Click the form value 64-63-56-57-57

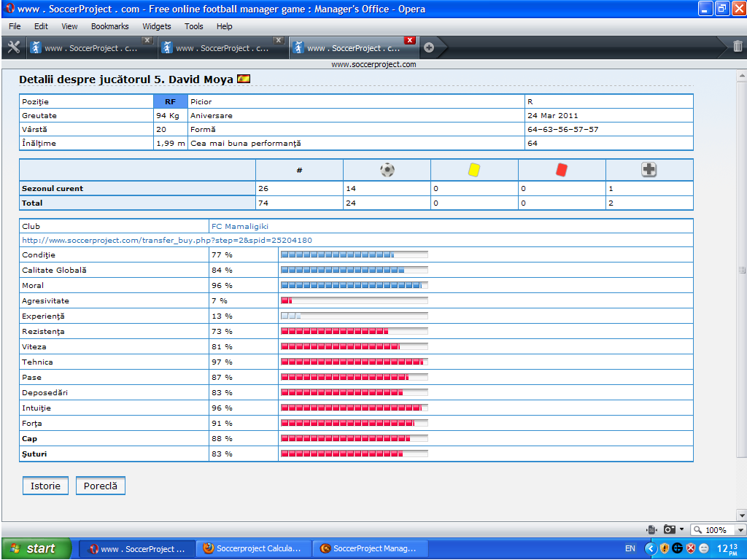click(563, 129)
